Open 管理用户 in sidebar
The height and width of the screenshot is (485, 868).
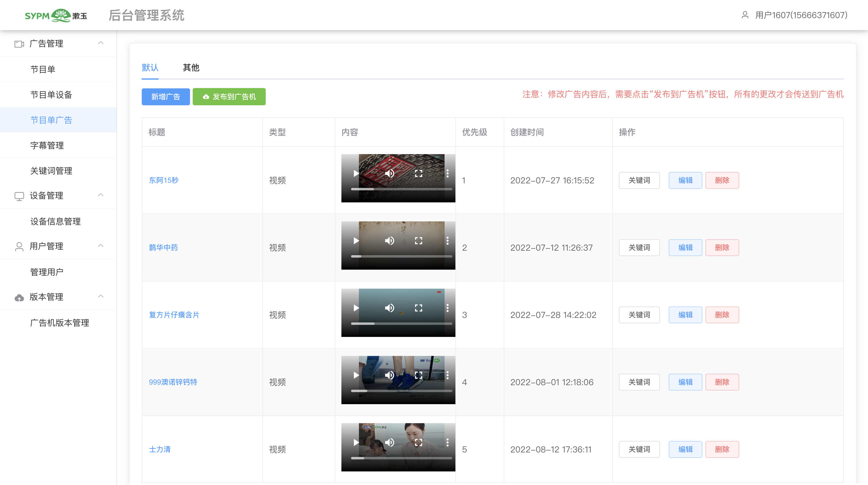[x=58, y=272]
